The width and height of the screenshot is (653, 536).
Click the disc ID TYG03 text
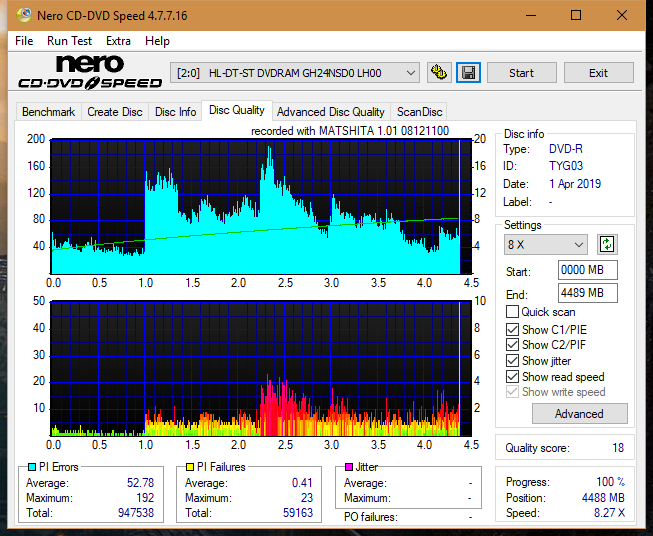566,166
